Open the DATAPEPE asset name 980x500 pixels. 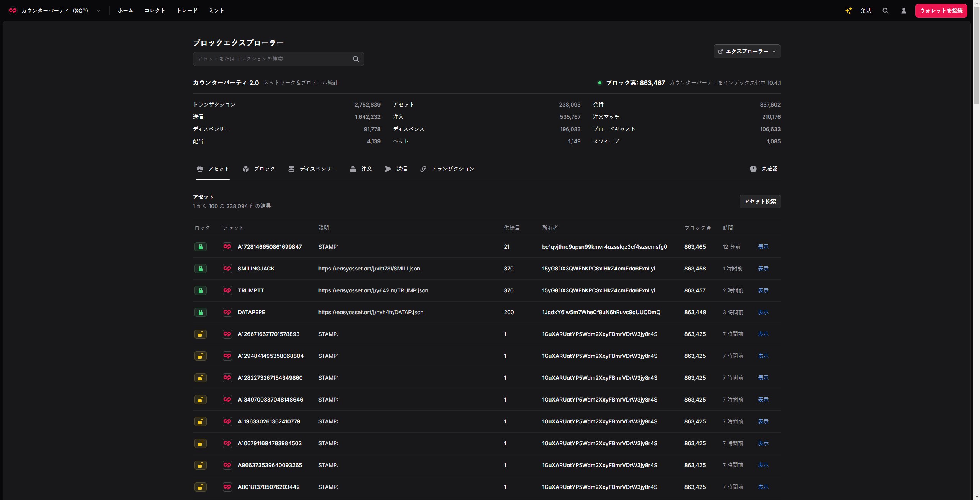(252, 312)
